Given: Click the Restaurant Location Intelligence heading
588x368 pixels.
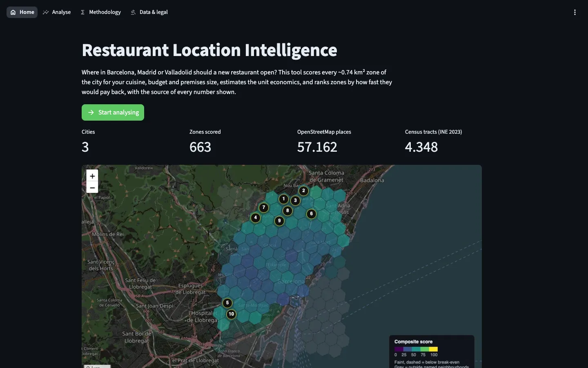Looking at the screenshot, I should tap(209, 50).
